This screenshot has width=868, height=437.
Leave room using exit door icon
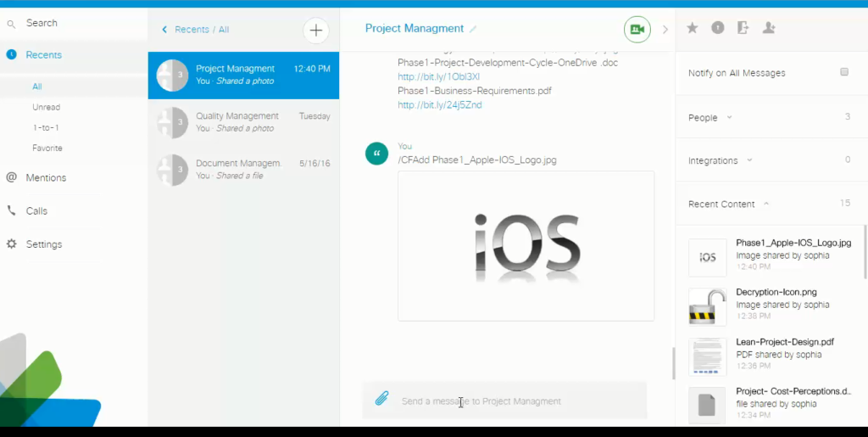click(743, 28)
